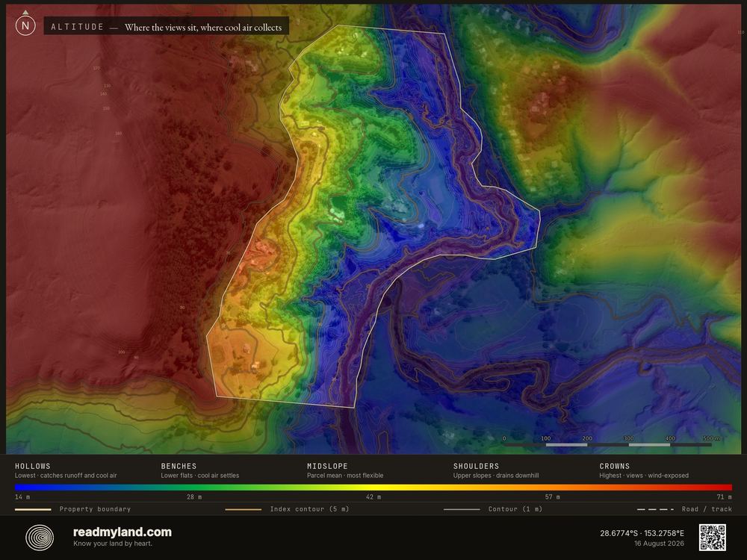Click the 57 m elevation value
Screen dimensions: 747x560
[x=552, y=497]
